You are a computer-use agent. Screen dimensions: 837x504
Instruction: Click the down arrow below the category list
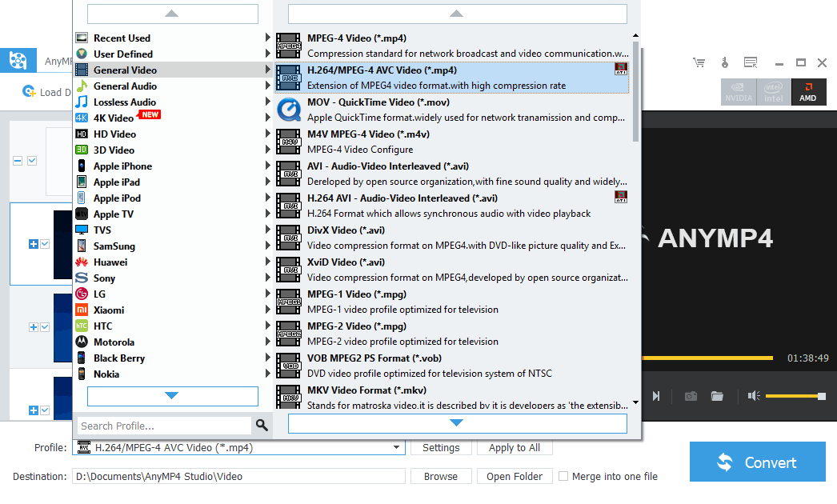click(172, 396)
